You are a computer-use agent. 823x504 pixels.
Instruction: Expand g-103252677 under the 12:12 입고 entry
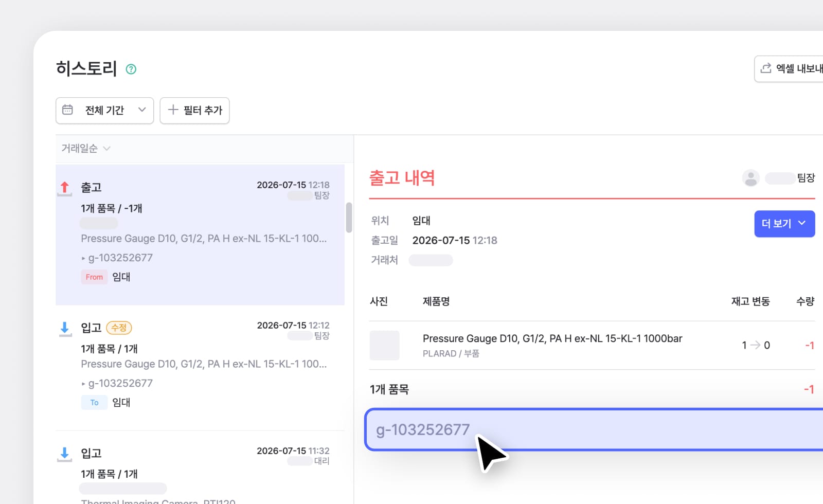[117, 383]
